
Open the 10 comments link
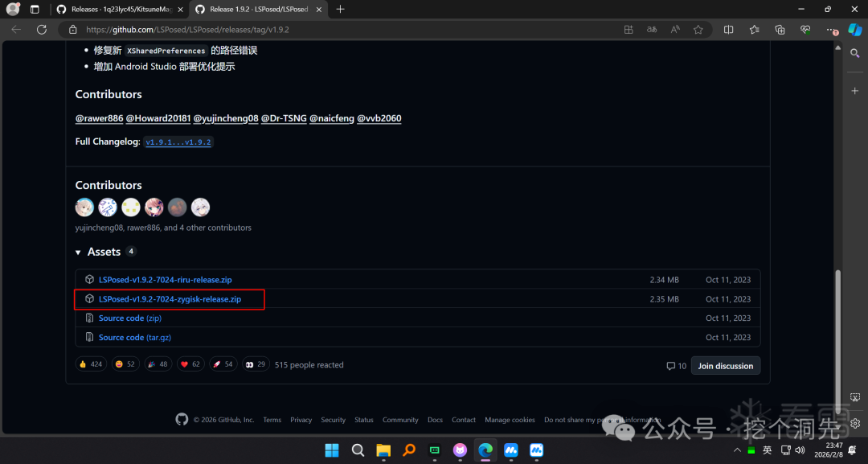tap(677, 366)
